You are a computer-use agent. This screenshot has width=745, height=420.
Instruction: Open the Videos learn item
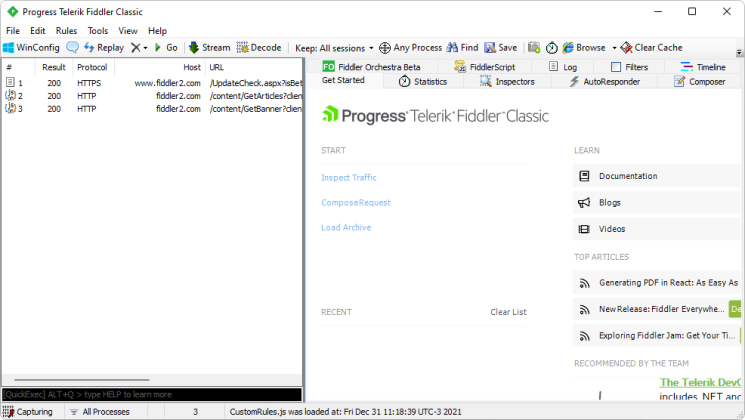click(x=657, y=229)
